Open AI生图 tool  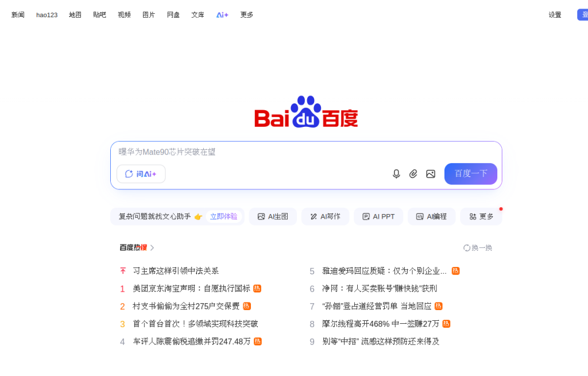(273, 216)
